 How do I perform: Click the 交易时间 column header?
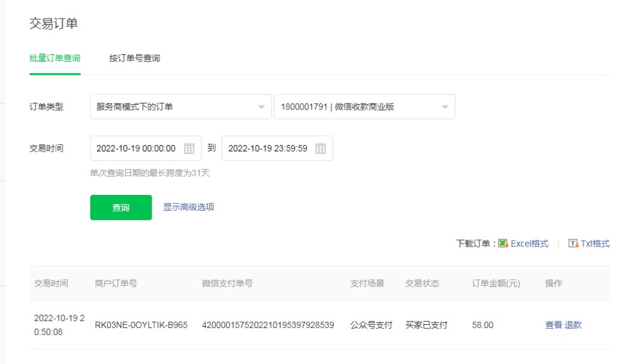click(51, 283)
